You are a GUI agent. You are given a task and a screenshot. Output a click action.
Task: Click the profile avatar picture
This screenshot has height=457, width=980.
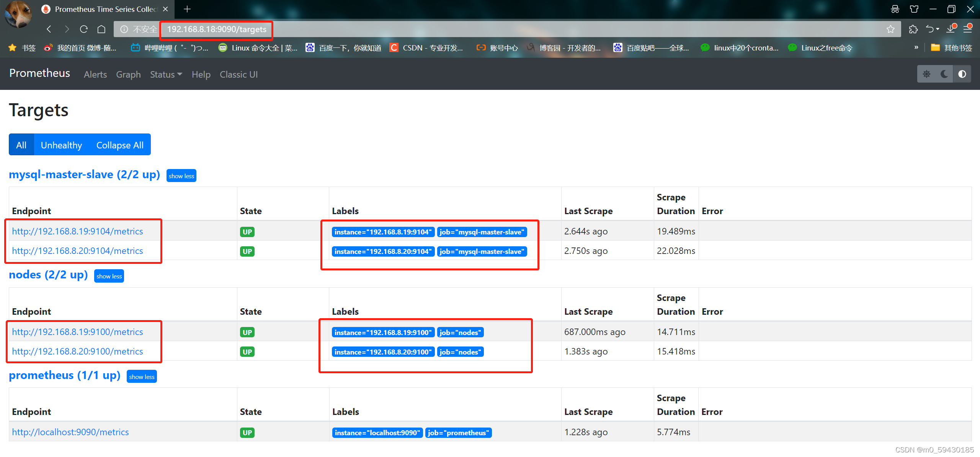[18, 15]
